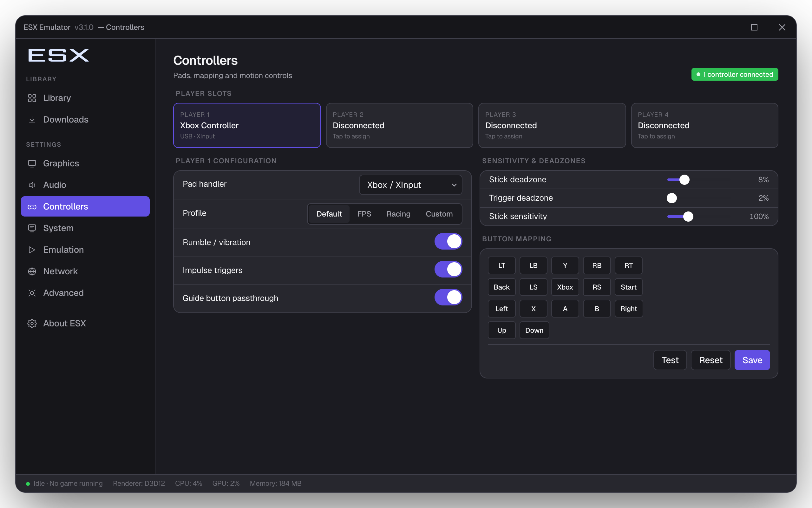Click the Advanced sun-shaped icon
Viewport: 812px width, 508px height.
pos(32,293)
